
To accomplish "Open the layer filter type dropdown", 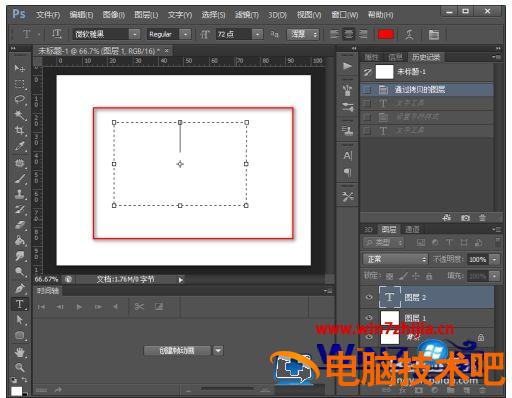I will (383, 243).
